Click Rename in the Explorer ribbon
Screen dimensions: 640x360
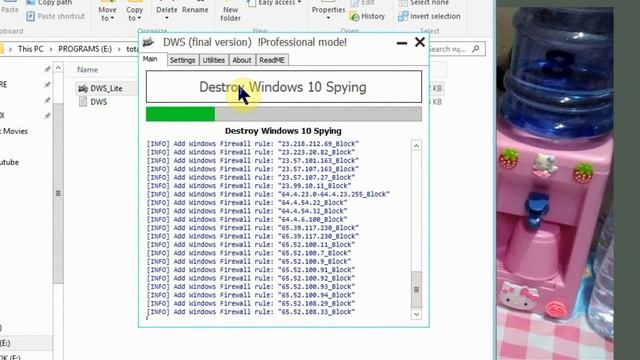pos(195,10)
